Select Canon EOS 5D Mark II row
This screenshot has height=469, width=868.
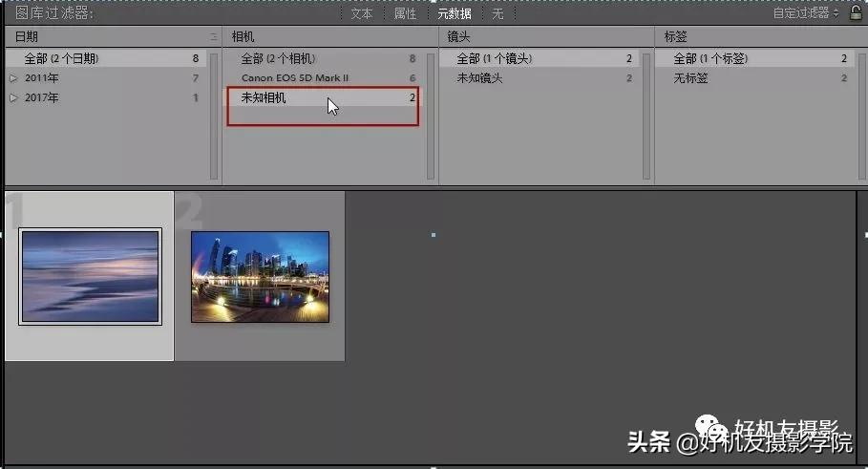pyautogui.click(x=324, y=78)
